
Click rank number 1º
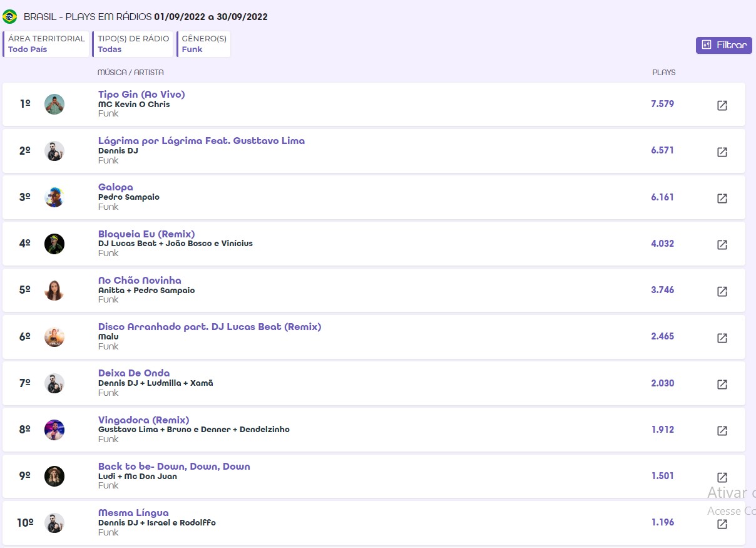25,104
